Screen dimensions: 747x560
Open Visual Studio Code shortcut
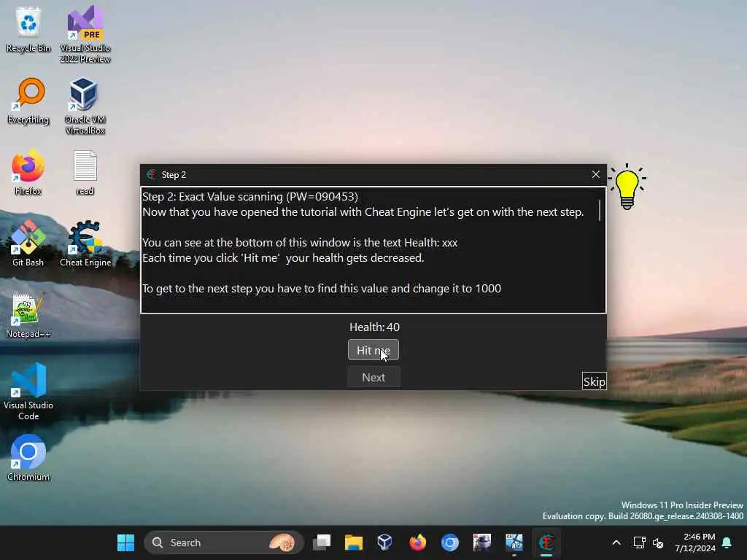click(x=28, y=392)
